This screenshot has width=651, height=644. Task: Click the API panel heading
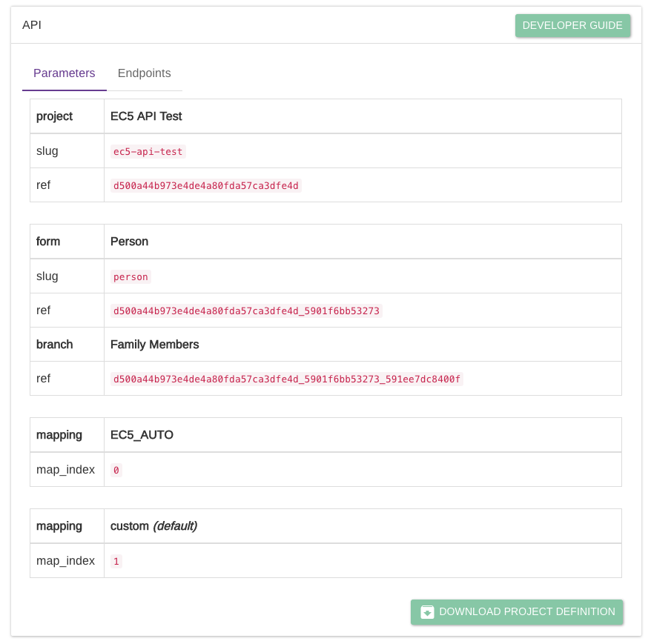click(32, 25)
